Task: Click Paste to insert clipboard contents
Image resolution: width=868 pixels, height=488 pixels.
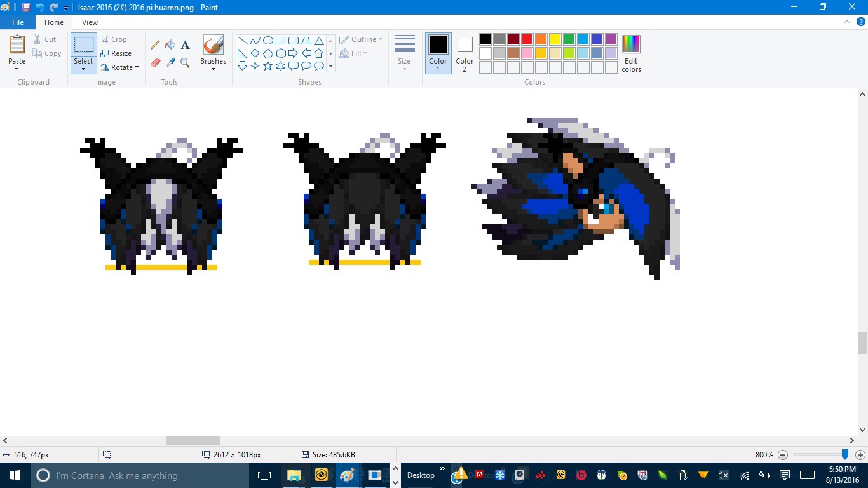Action: tap(16, 51)
